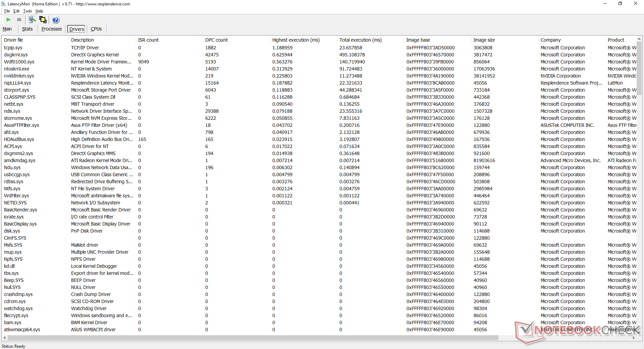Screen dimensions: 644x349
Task: Switch to the Stats tab
Action: point(28,29)
